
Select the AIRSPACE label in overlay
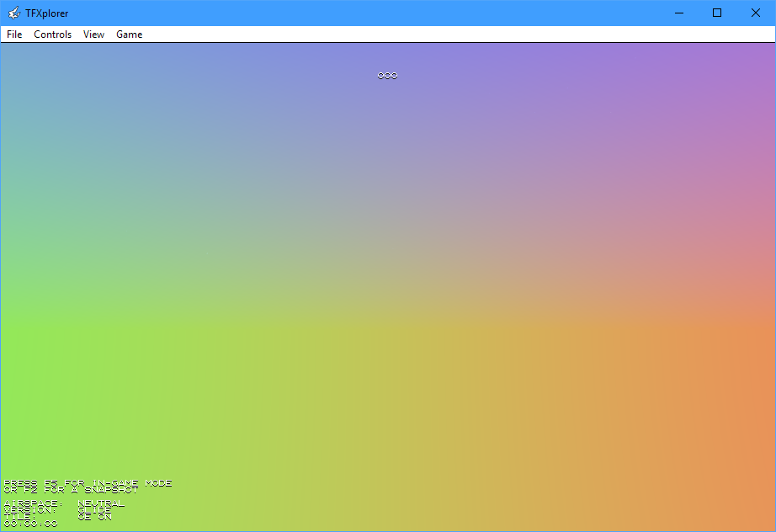33,503
